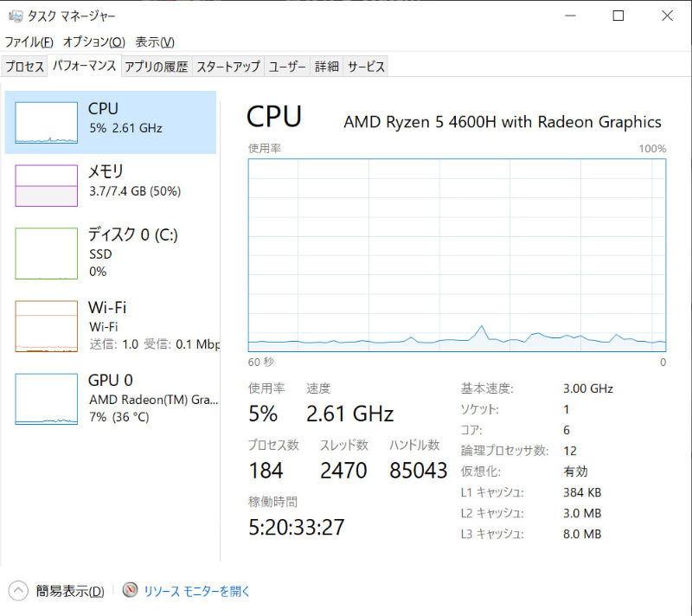The width and height of the screenshot is (692, 616).
Task: Switch to the 詳細 tab
Action: tap(326, 66)
